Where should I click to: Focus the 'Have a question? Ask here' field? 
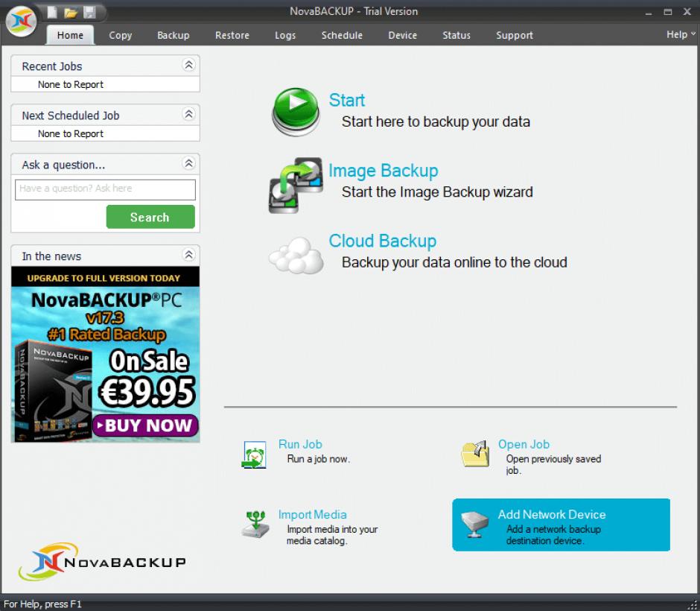pyautogui.click(x=105, y=190)
